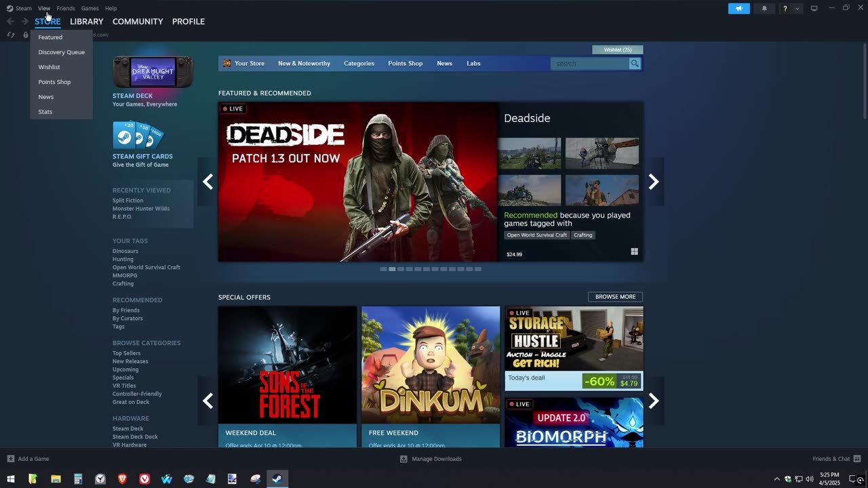868x488 pixels.
Task: Click Your Store avatar icon
Action: click(x=227, y=64)
